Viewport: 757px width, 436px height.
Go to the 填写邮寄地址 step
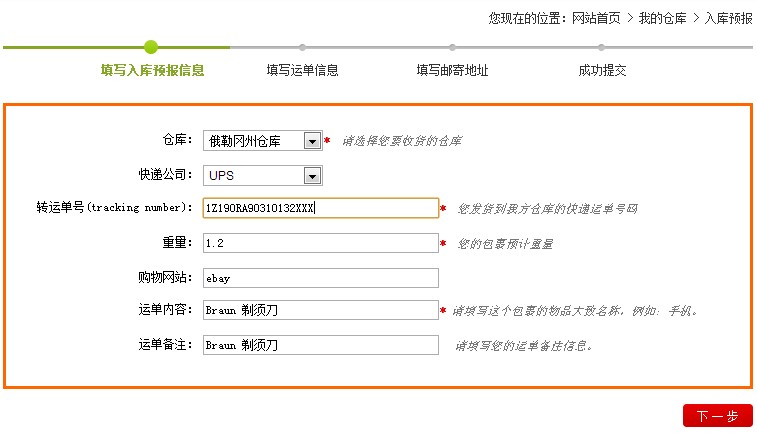452,71
